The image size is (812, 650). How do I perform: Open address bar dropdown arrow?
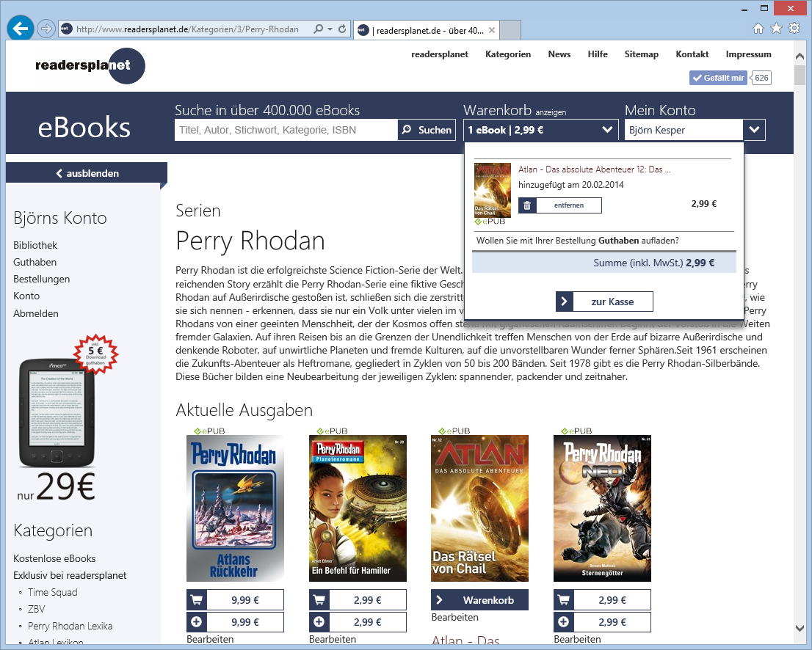point(330,29)
